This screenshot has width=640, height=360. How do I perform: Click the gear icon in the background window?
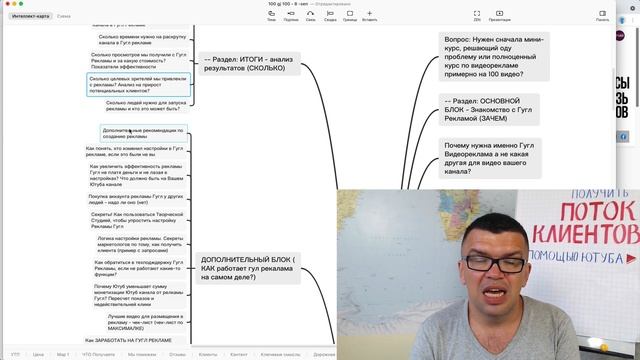pos(633,8)
